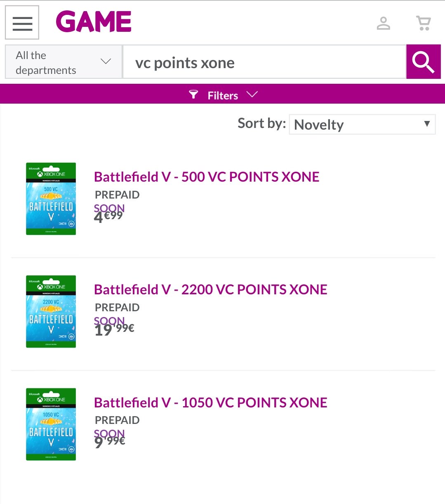Click the 500 VC card thumbnail
This screenshot has width=445, height=504.
tap(51, 199)
